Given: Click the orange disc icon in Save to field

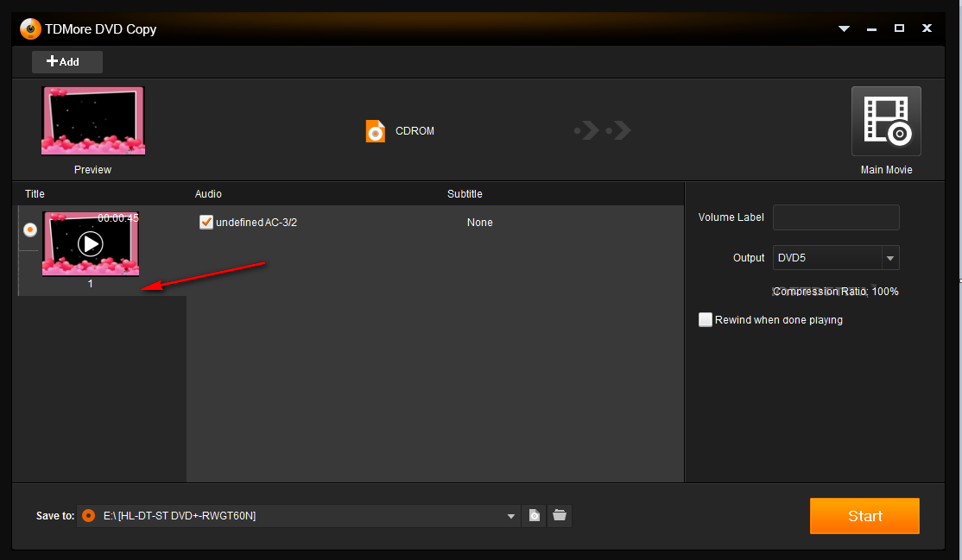Looking at the screenshot, I should [x=89, y=516].
